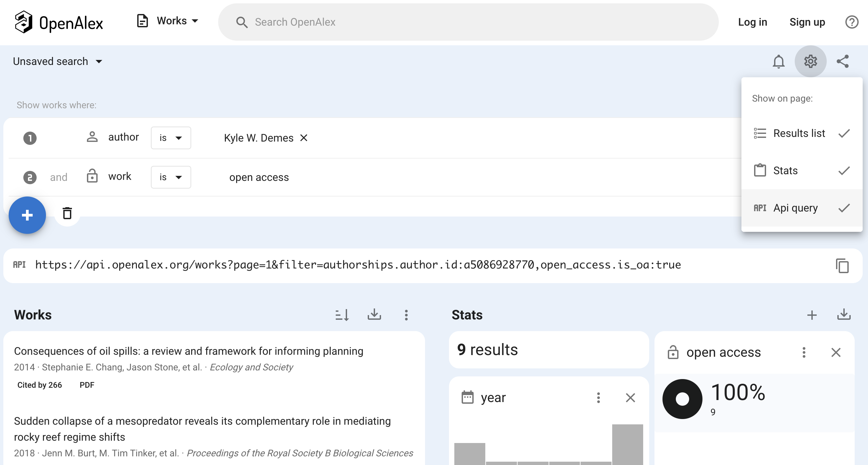The height and width of the screenshot is (465, 868).
Task: Click the Ecology and Society journal name
Action: coord(251,367)
